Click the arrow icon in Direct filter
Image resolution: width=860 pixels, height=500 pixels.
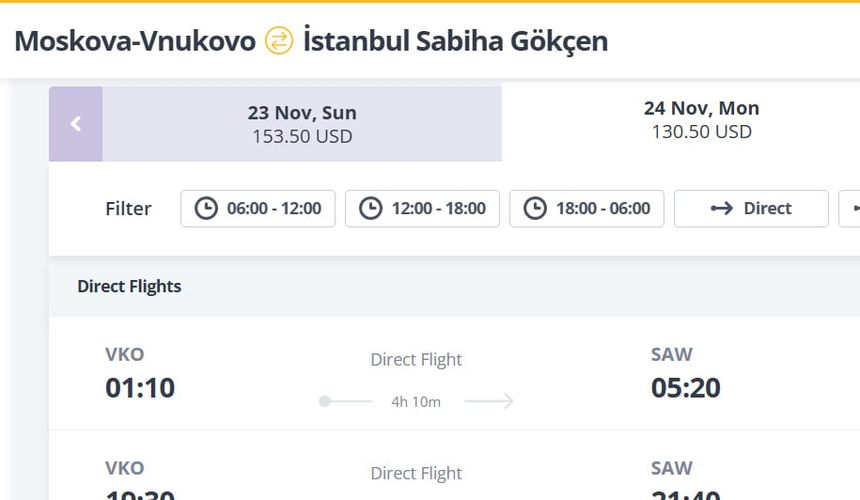click(x=722, y=208)
